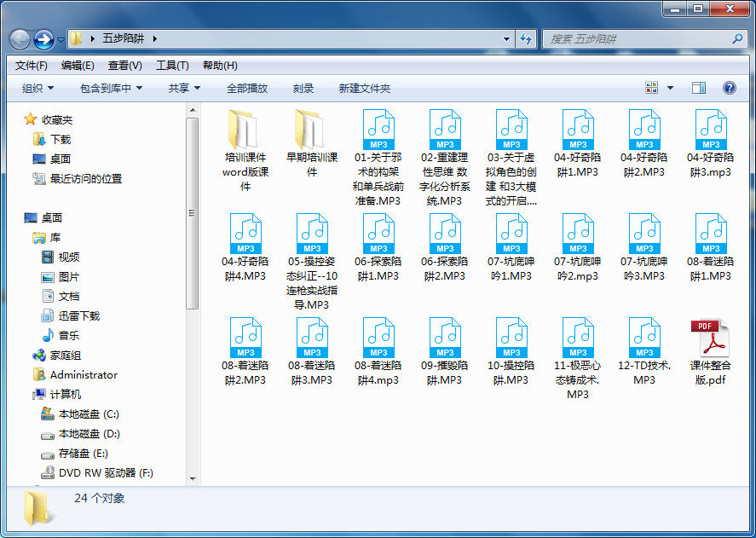Click 新建文件夹 button
This screenshot has width=756, height=538.
tap(365, 89)
